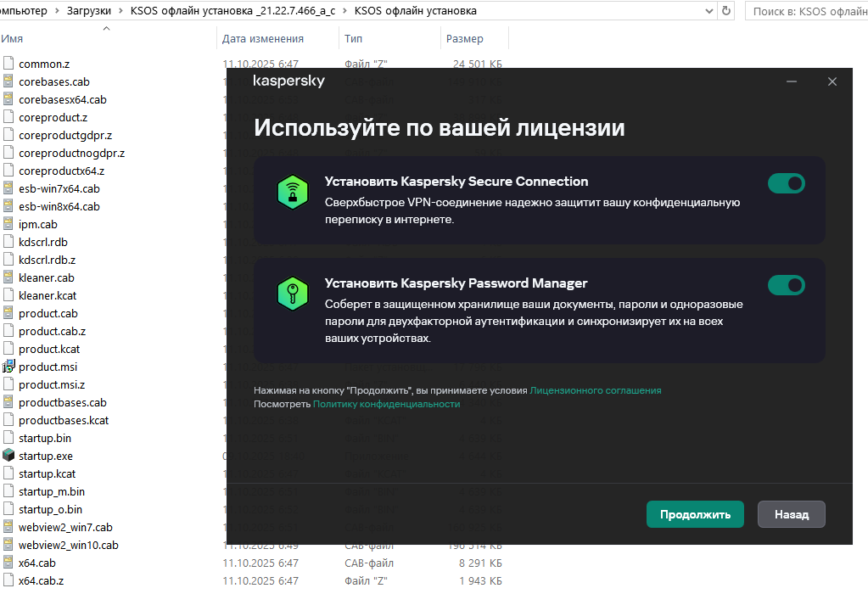Open the address bar history dropdown
The image size is (868, 605).
pyautogui.click(x=709, y=11)
